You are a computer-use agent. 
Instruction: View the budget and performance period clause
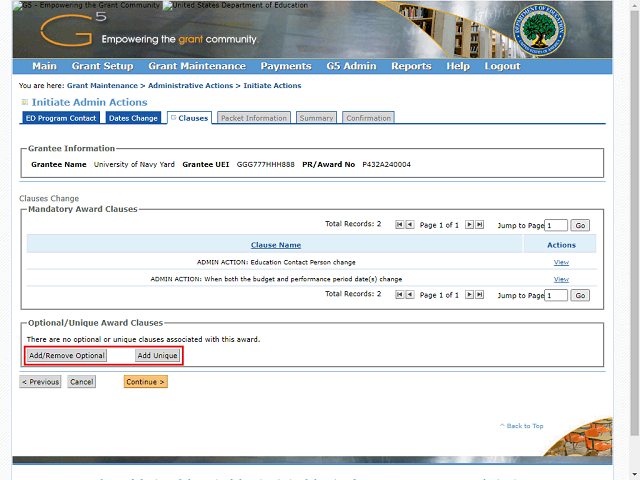tap(561, 280)
